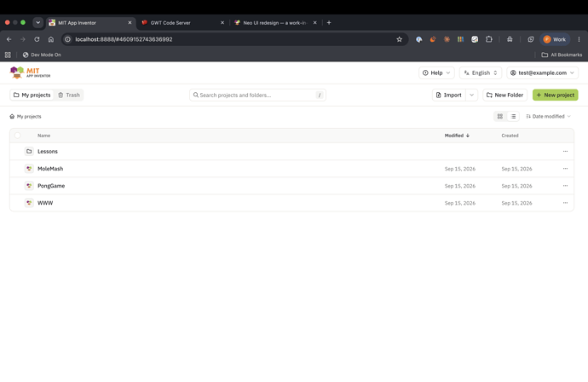The image size is (588, 382).
Task: Click the home icon in breadcrumb
Action: (12, 116)
